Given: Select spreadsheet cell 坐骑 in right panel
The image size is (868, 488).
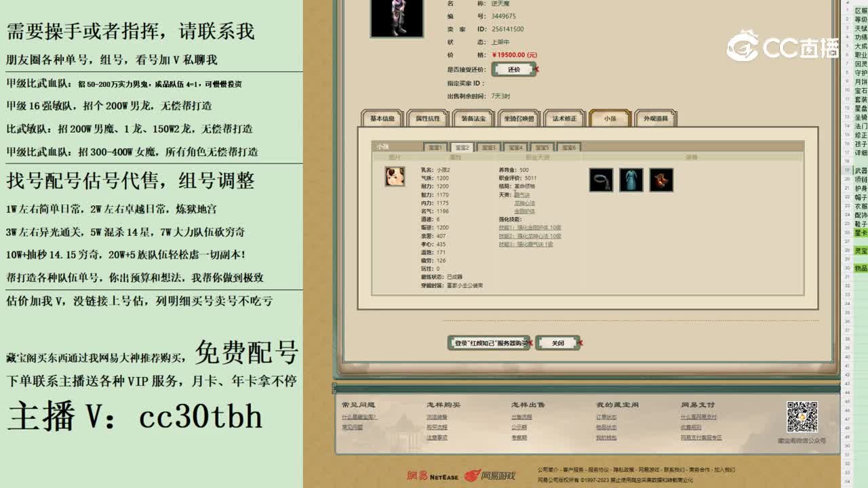Looking at the screenshot, I should coord(861,117).
